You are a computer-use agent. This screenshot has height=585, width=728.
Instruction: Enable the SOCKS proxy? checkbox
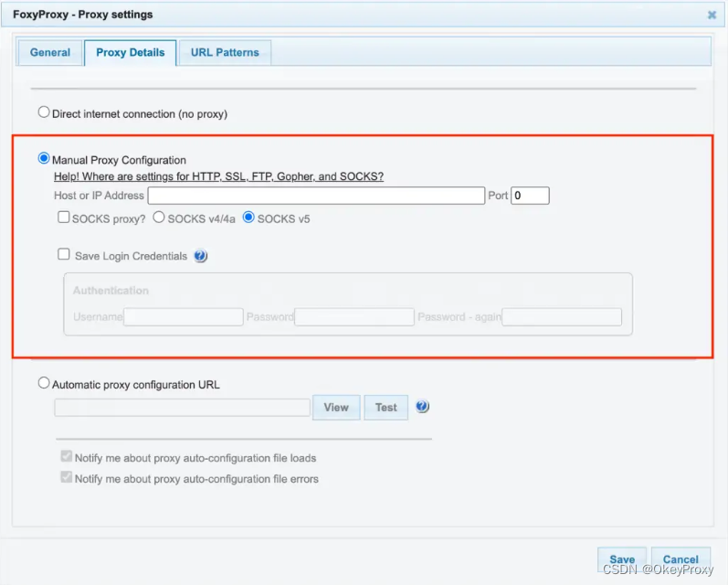pyautogui.click(x=64, y=217)
